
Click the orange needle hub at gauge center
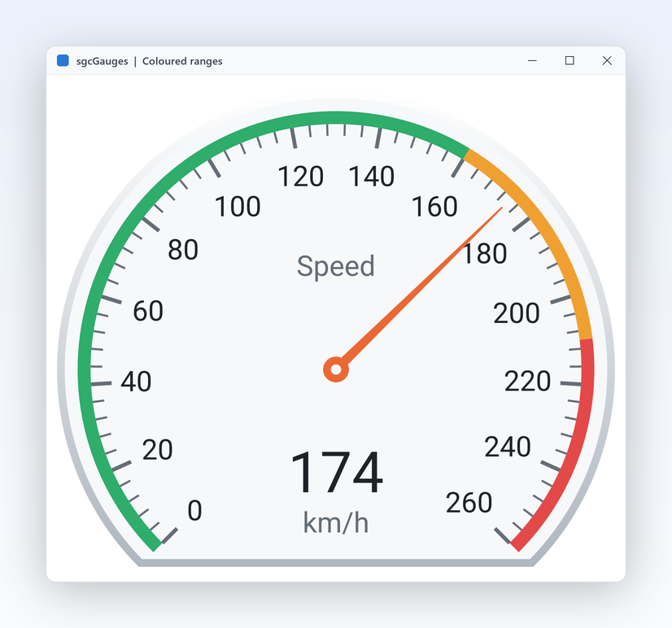[335, 369]
